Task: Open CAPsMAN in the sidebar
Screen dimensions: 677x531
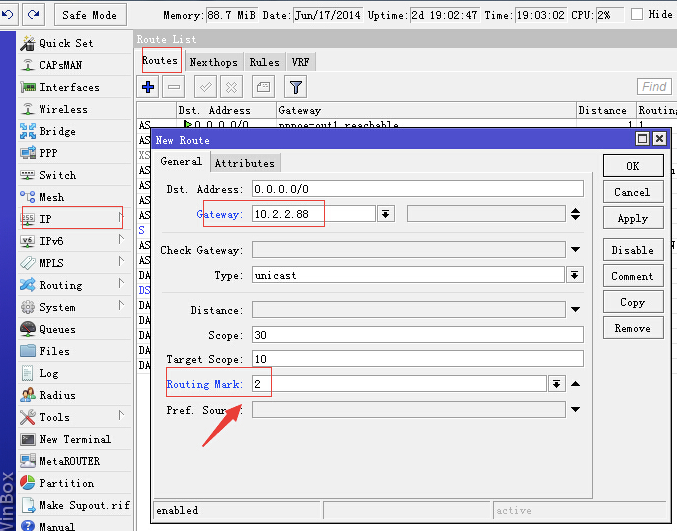Action: pos(74,65)
